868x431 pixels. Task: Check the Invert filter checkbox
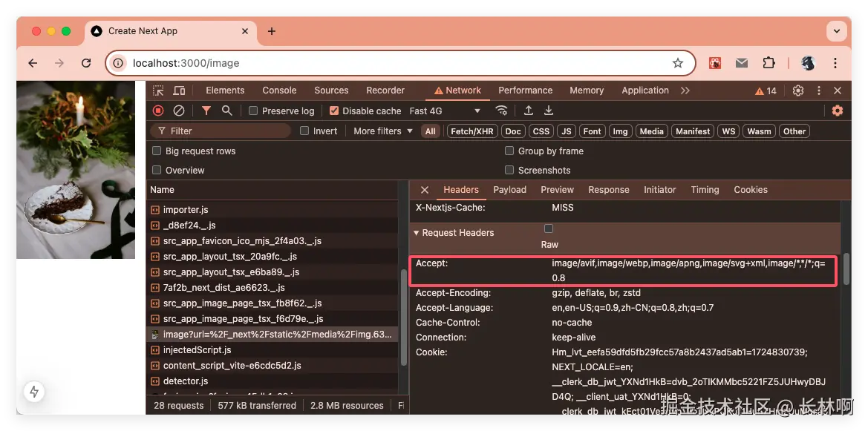304,131
